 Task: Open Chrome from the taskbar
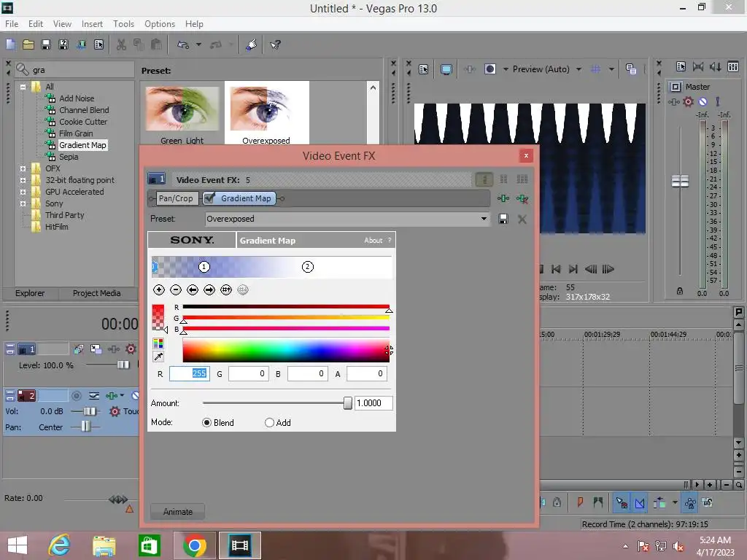194,545
